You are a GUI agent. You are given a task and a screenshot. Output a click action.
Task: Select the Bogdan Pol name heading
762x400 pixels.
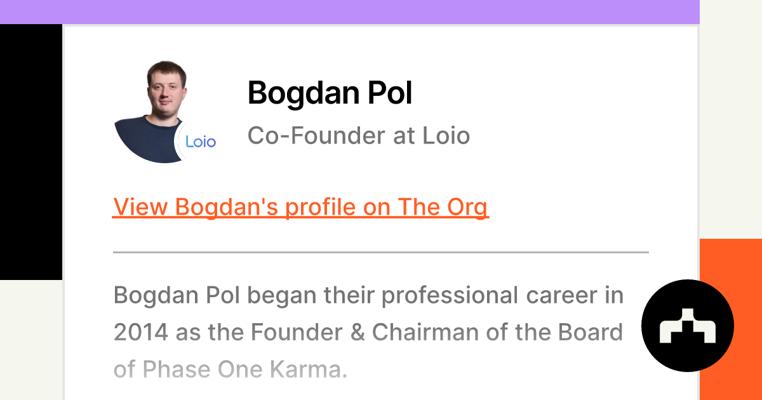point(329,93)
